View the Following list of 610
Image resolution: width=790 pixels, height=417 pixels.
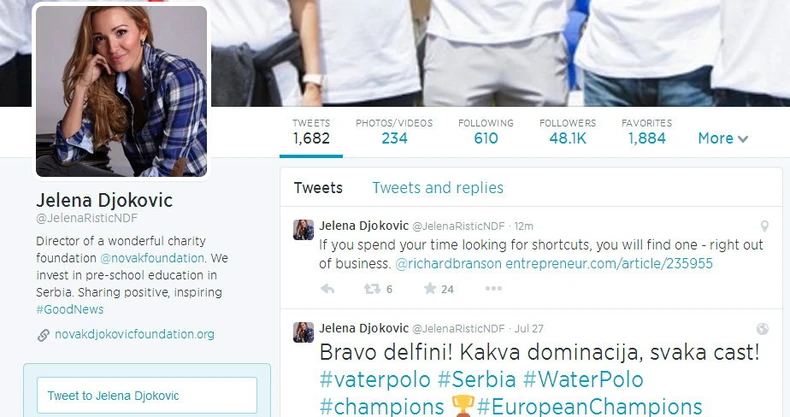pos(486,132)
